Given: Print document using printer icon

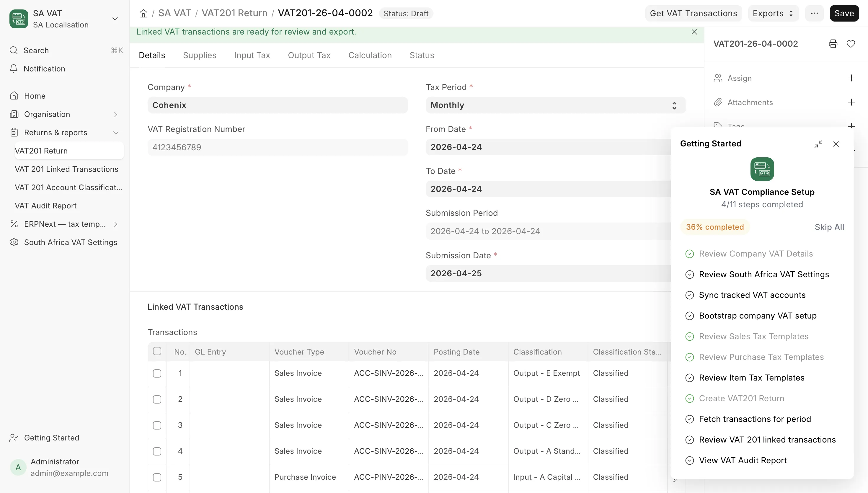Looking at the screenshot, I should click(833, 44).
